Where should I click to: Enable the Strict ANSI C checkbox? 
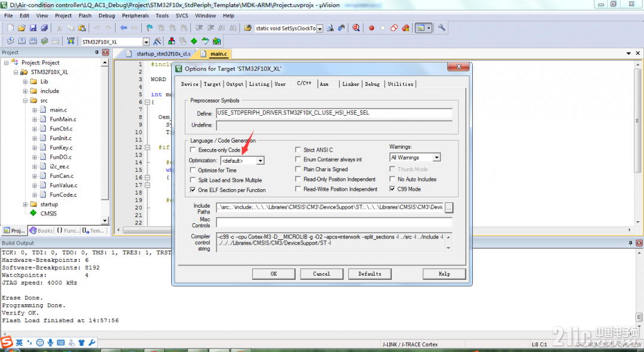pyautogui.click(x=298, y=150)
